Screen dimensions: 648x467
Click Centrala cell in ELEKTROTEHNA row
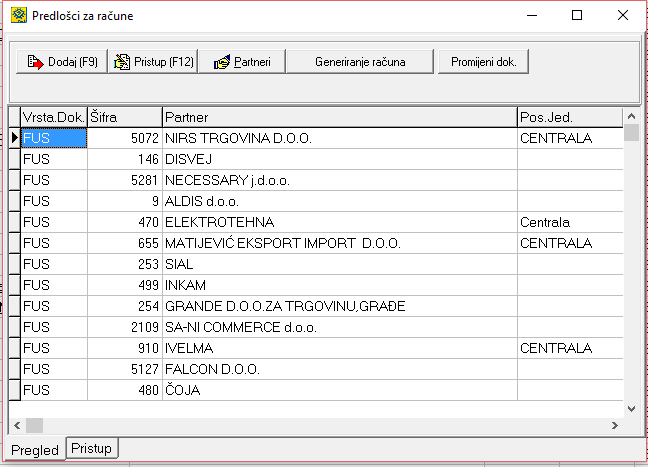pyautogui.click(x=570, y=222)
